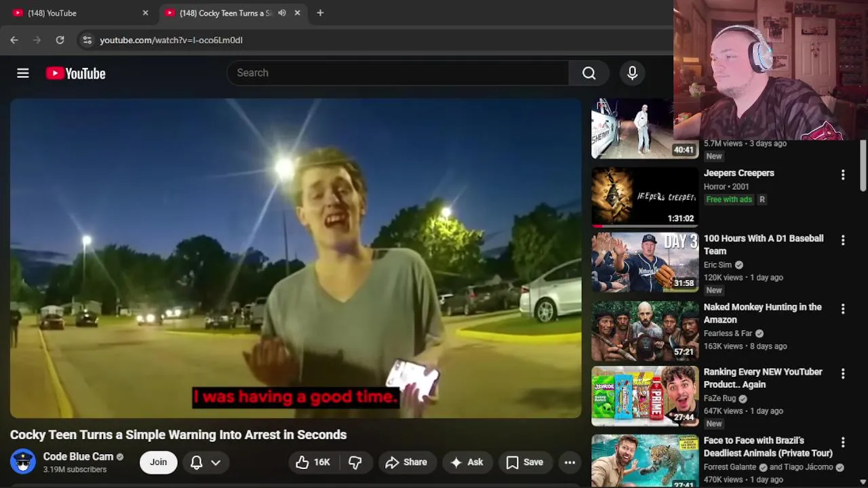The image size is (868, 488).
Task: Open site information icon in address bar
Action: [x=87, y=40]
